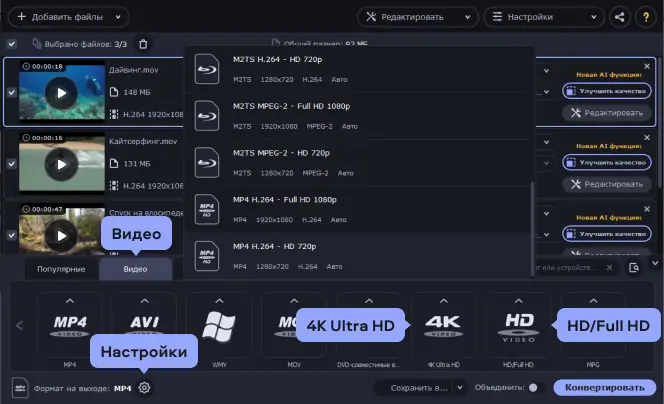Choose the HD/Full HD video format icon
The image size is (664, 404).
(x=518, y=327)
